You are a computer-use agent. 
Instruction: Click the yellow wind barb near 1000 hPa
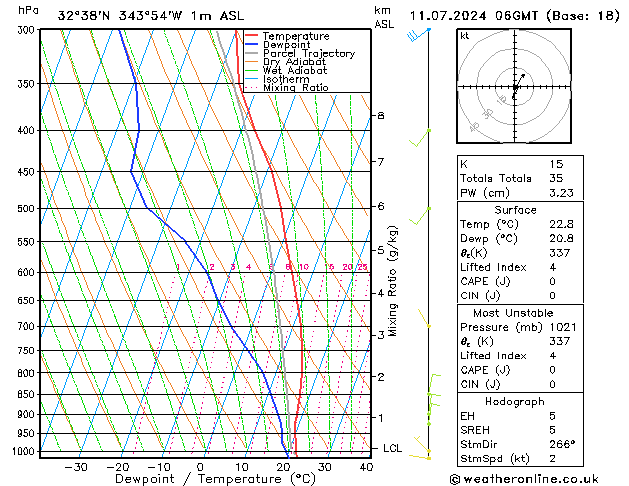(427, 452)
